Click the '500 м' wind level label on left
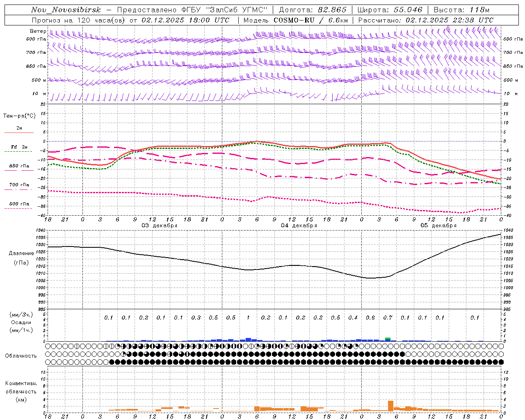 (39, 80)
